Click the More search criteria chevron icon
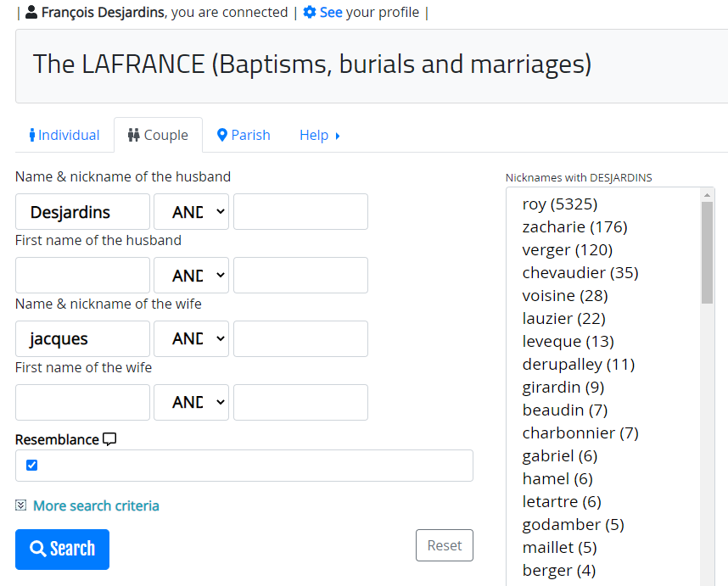The height and width of the screenshot is (586, 728). click(20, 505)
